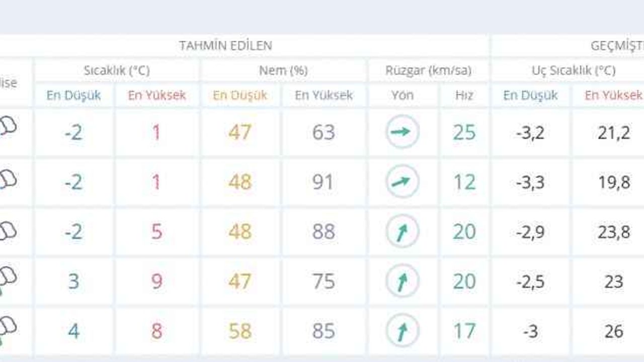644x362 pixels.
Task: Click the wind direction arrow beside speed 12
Action: tap(402, 182)
